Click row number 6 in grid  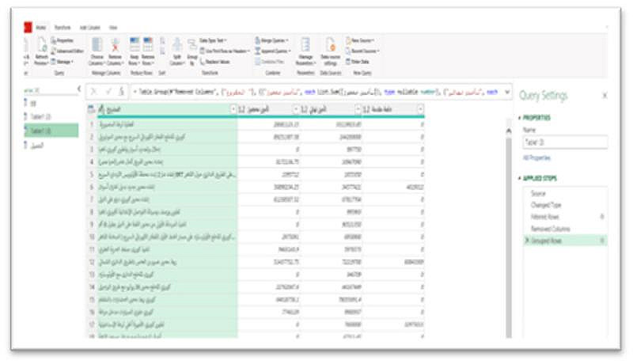point(92,188)
